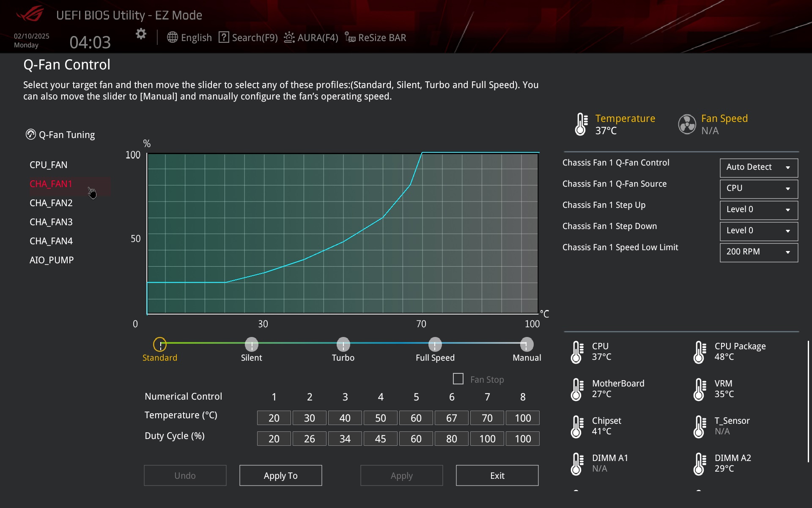The width and height of the screenshot is (812, 508).
Task: Click the Exit button
Action: [x=497, y=475]
